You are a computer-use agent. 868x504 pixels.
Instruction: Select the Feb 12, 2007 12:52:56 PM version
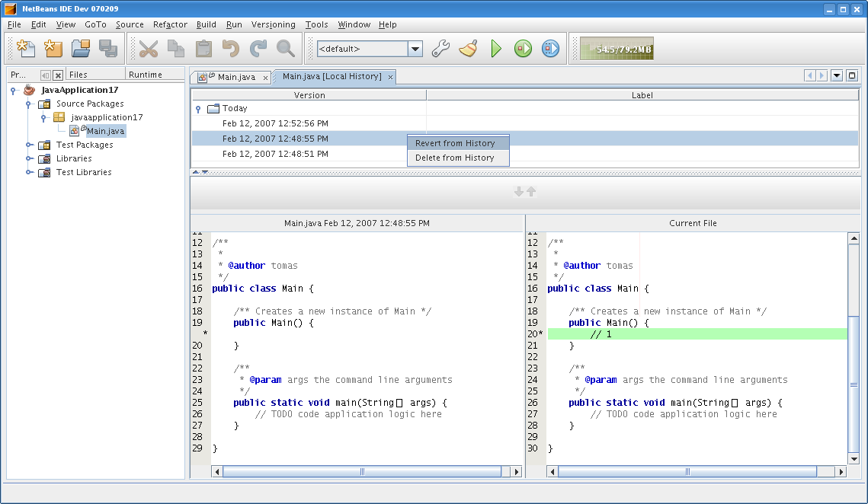[275, 123]
